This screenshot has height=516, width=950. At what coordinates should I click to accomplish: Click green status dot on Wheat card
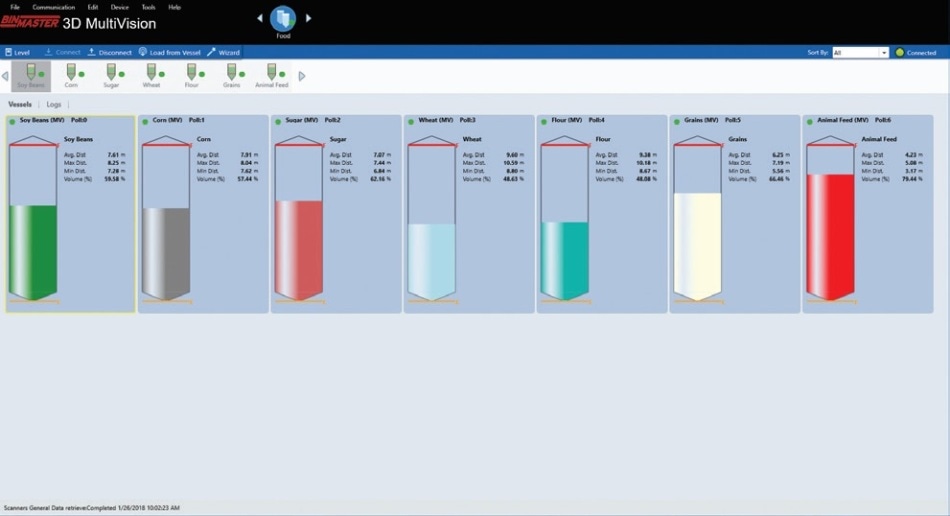[x=411, y=122]
